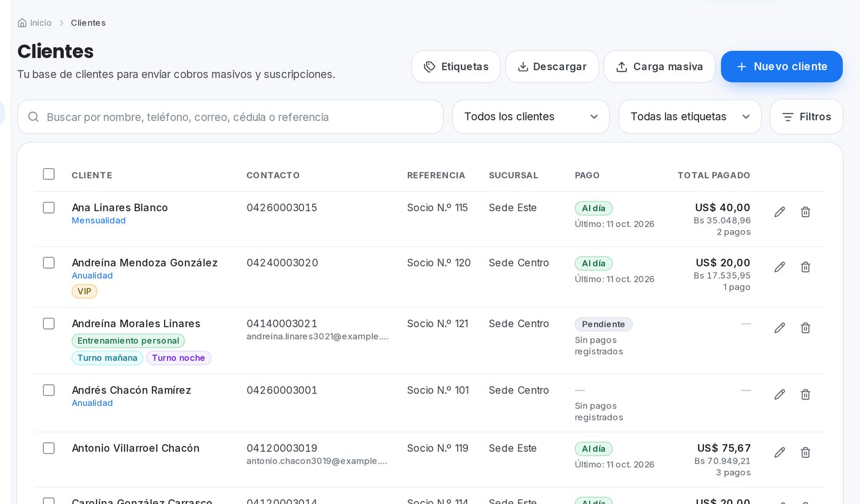Edit Antonio Villarroel Chacón pencil icon

(x=780, y=452)
